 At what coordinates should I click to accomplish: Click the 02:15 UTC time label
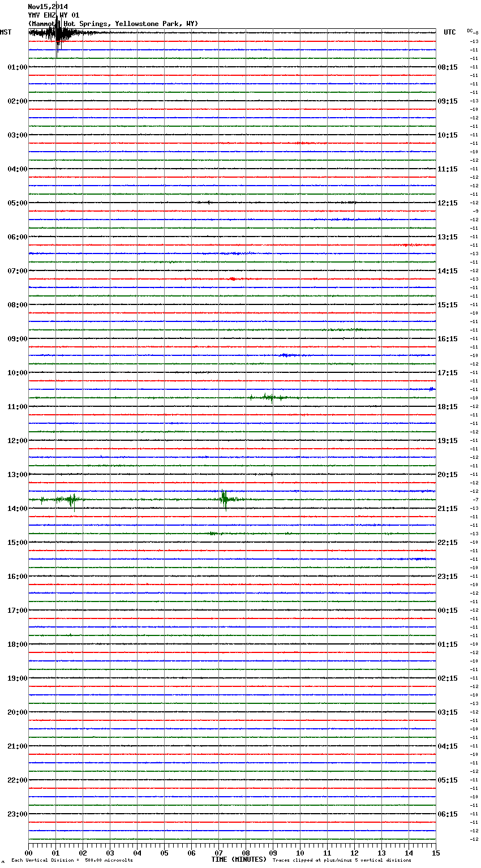pos(448,678)
